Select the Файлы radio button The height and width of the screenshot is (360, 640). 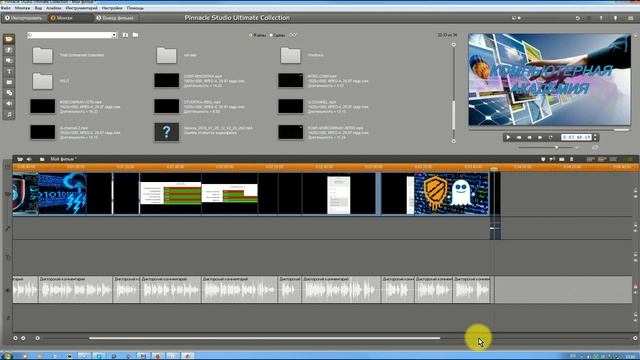(x=251, y=36)
